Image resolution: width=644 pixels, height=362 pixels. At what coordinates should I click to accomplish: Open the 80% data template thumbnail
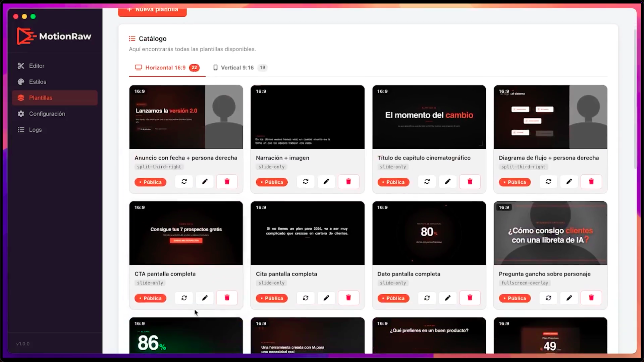coord(429,233)
